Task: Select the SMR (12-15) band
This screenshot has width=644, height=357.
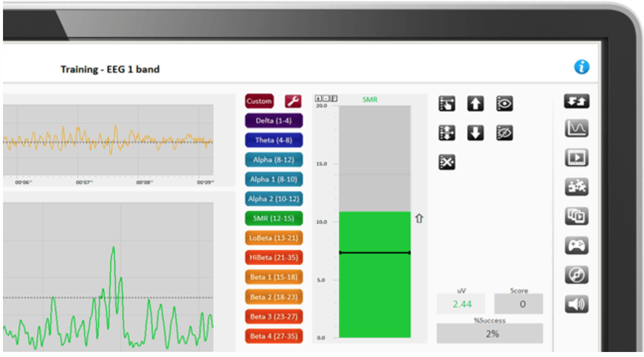Action: (x=274, y=219)
